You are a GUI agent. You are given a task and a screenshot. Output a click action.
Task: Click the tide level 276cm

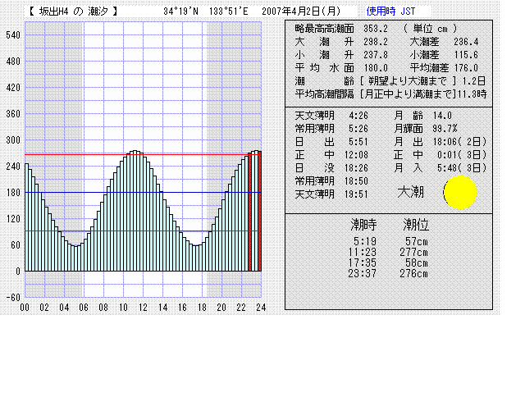coord(413,274)
